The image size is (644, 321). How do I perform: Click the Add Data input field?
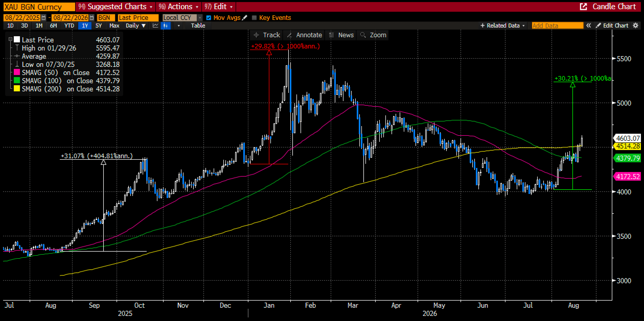pyautogui.click(x=558, y=26)
